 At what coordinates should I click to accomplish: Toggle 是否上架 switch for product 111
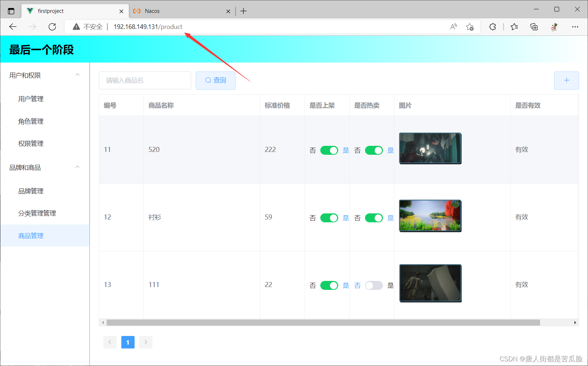pyautogui.click(x=329, y=286)
